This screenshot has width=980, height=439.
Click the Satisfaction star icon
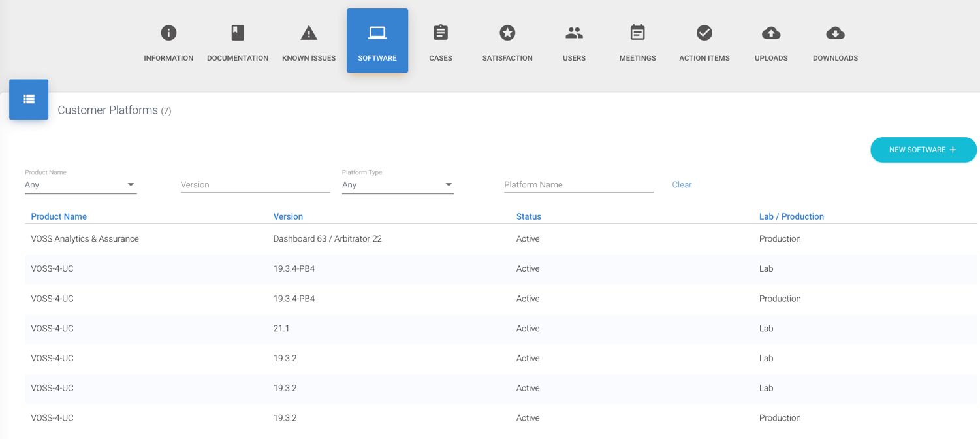coord(507,32)
